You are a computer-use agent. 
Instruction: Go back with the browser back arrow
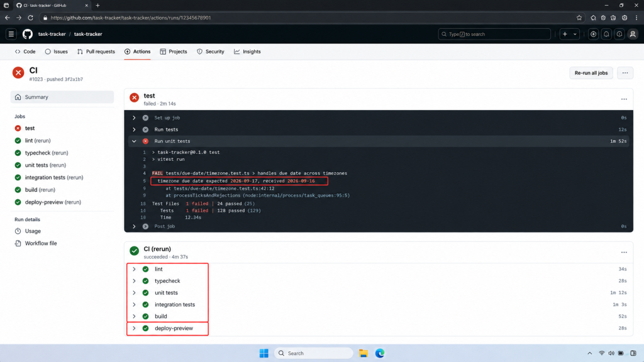tap(8, 18)
